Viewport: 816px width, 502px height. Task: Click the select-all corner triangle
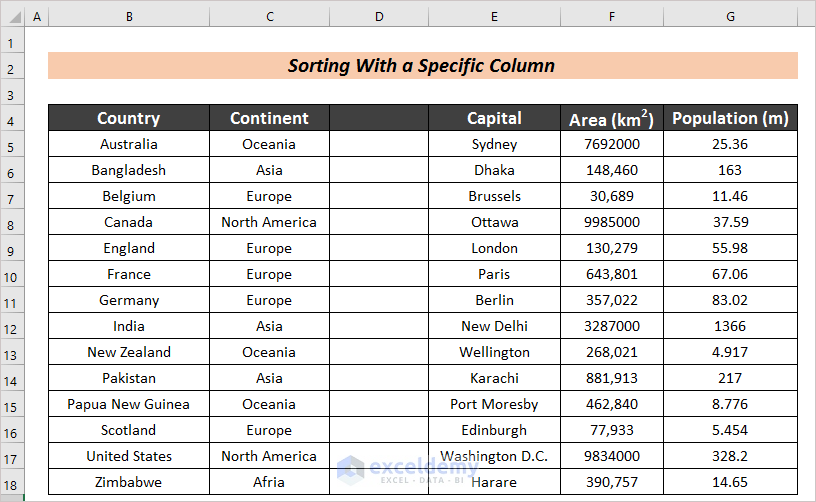(x=12, y=18)
